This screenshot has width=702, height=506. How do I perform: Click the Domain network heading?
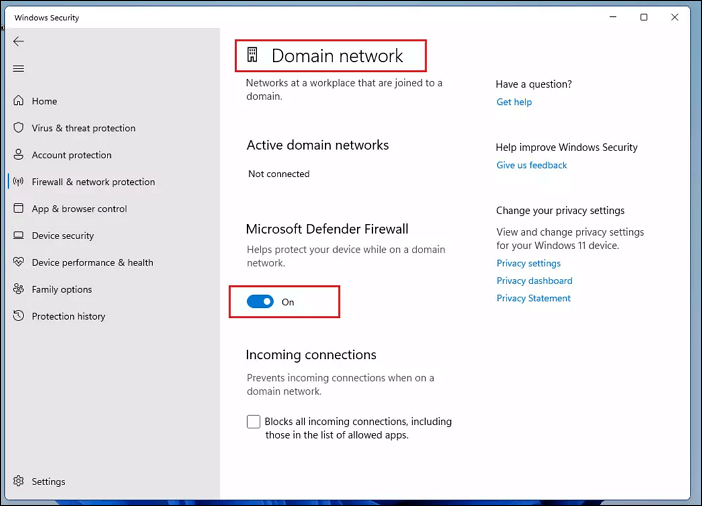click(x=337, y=56)
